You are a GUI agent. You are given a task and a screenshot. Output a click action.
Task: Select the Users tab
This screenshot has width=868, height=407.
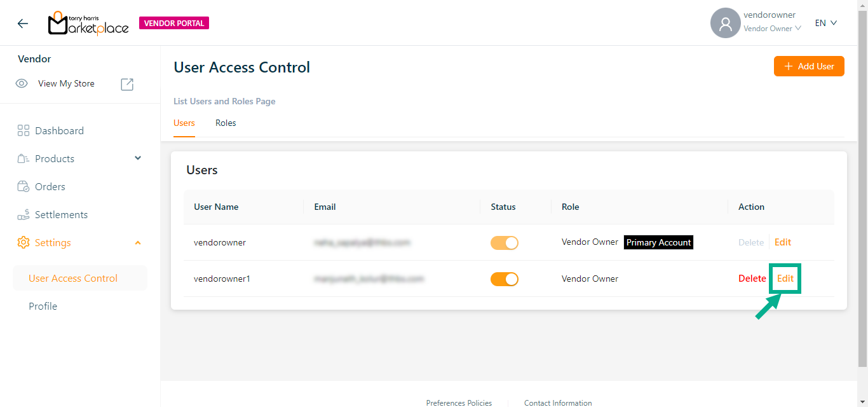click(184, 123)
